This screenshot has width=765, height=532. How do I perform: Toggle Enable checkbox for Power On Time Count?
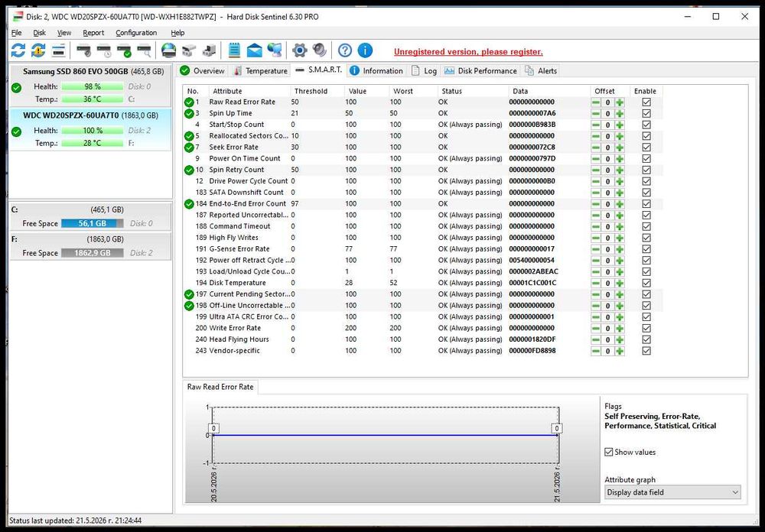[646, 158]
